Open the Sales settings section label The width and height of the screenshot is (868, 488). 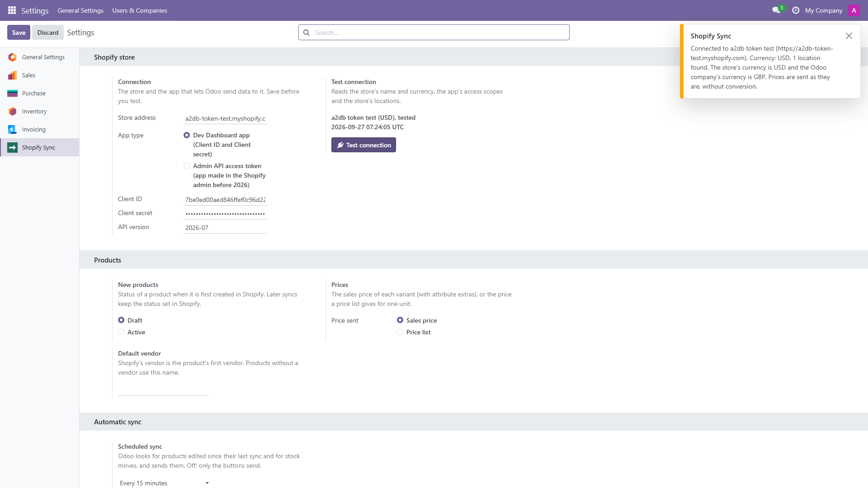coord(28,75)
